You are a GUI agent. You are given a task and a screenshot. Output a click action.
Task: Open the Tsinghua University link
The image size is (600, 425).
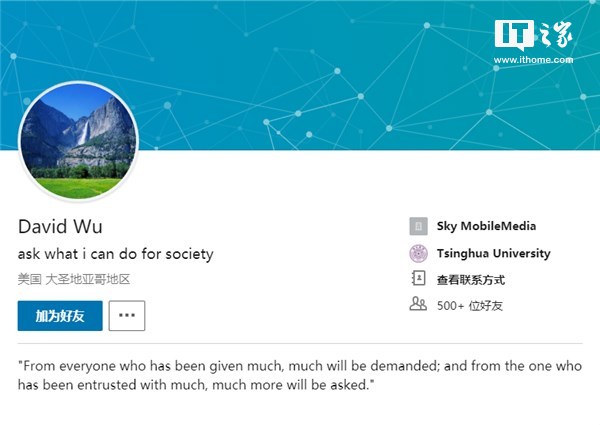493,253
